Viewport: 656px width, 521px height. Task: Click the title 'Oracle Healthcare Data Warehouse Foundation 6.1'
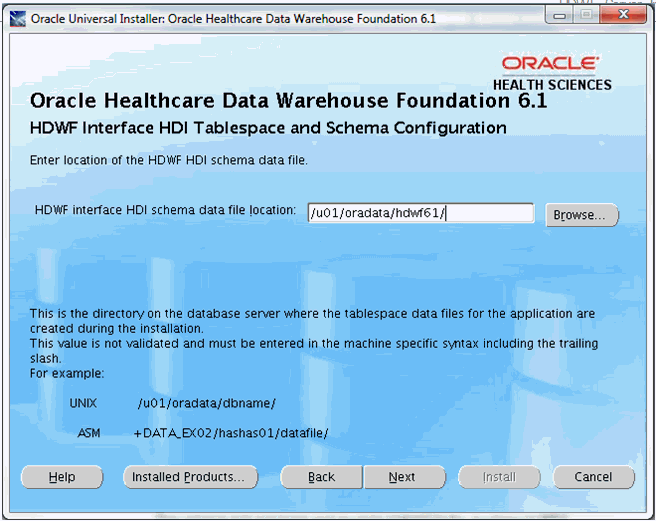(x=288, y=101)
